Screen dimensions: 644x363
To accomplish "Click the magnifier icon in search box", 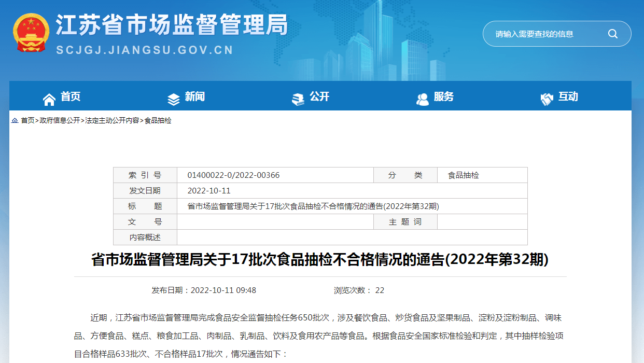I will coord(612,34).
